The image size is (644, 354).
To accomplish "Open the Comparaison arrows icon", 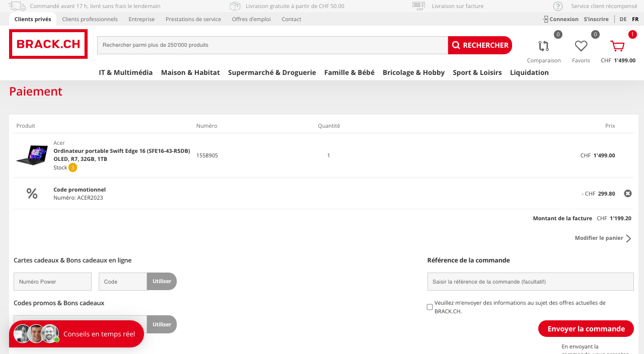I will tap(544, 46).
